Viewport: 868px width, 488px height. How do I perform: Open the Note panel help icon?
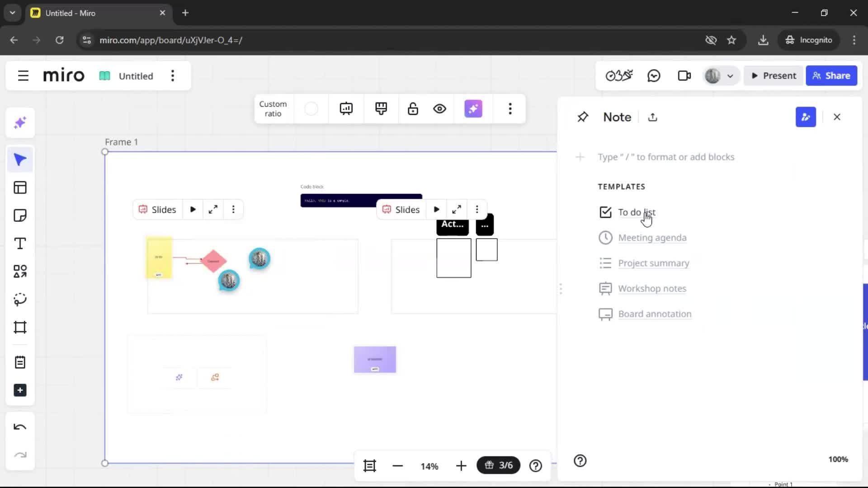tap(580, 460)
